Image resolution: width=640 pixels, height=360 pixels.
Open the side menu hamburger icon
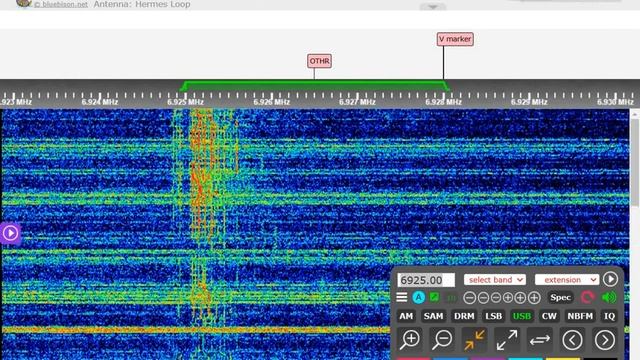pos(402,297)
